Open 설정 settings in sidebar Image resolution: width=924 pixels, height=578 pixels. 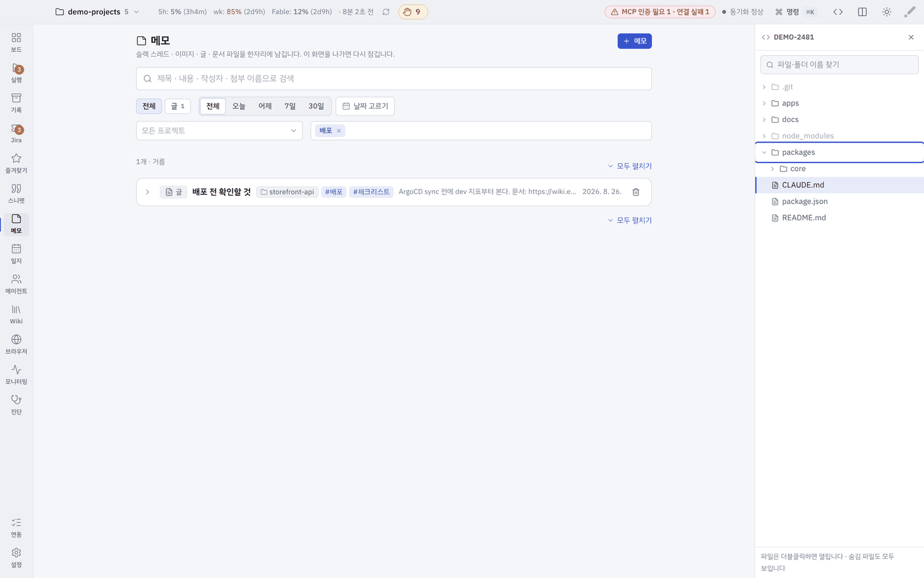click(x=16, y=557)
